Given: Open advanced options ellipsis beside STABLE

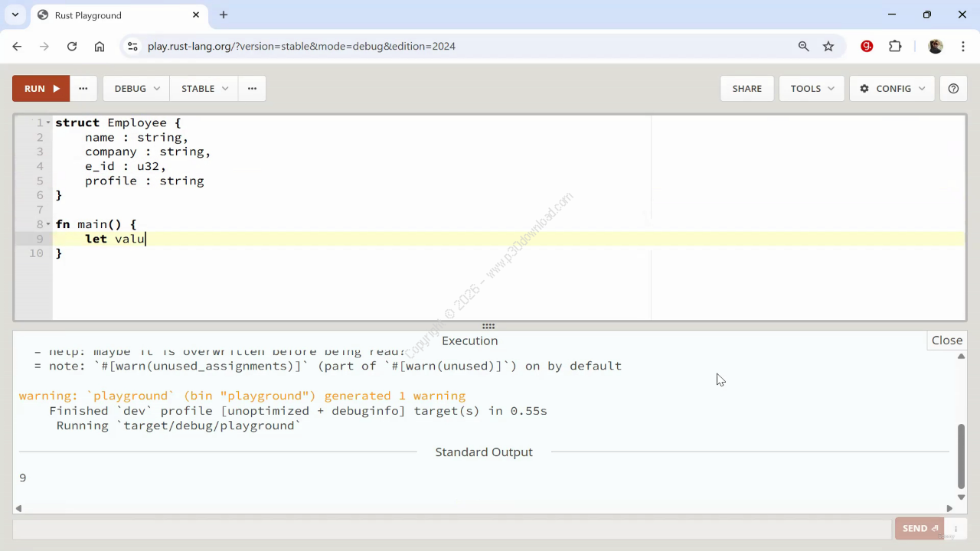Looking at the screenshot, I should tap(252, 89).
